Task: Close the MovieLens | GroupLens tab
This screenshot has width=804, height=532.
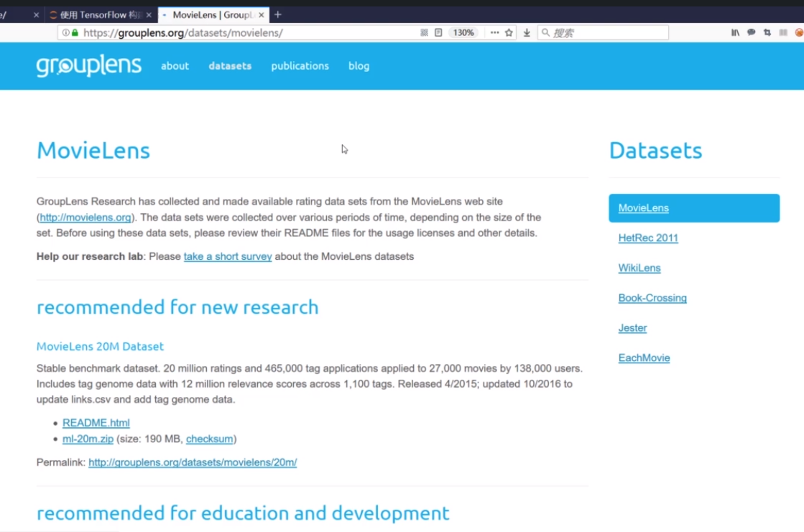Action: tap(262, 15)
